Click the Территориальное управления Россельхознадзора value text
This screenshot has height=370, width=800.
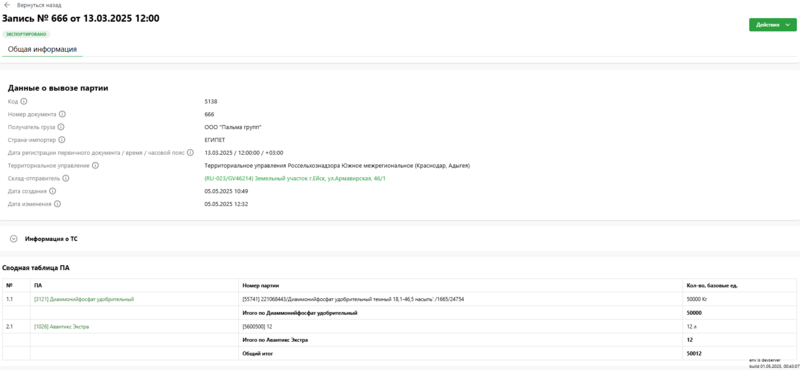[x=337, y=165]
